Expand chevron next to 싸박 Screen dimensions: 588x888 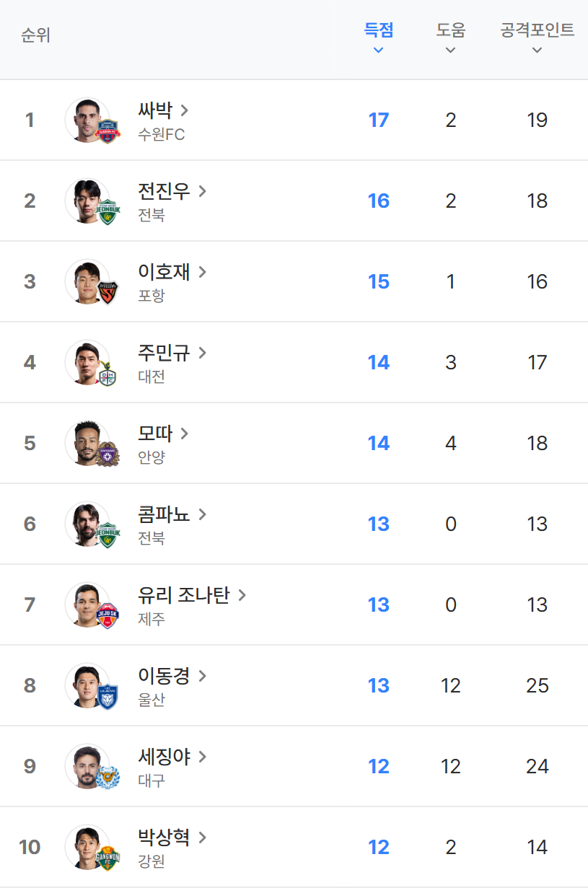pyautogui.click(x=185, y=110)
